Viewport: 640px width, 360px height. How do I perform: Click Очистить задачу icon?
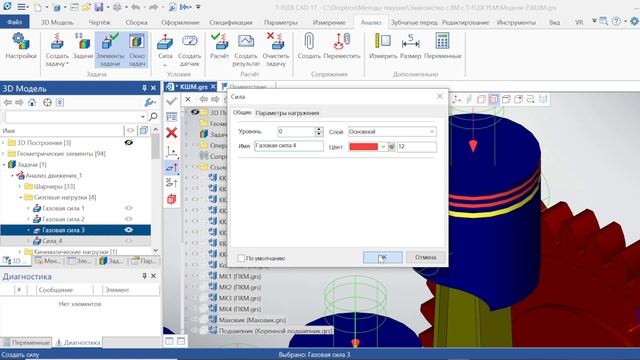click(x=276, y=50)
